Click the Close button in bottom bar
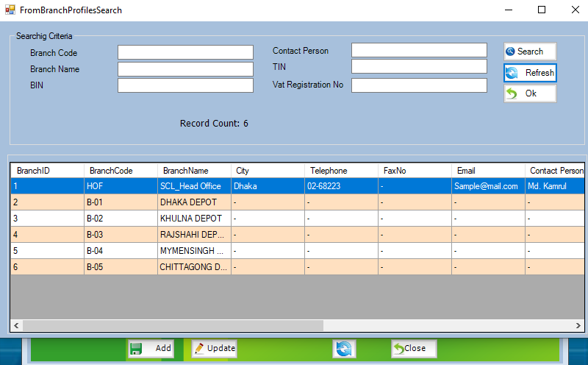This screenshot has width=588, height=365. (x=414, y=349)
